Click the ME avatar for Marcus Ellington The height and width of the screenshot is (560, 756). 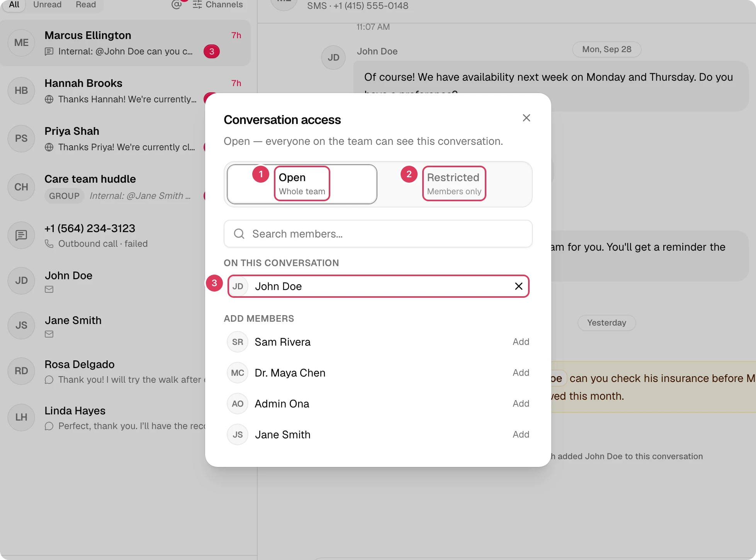(x=21, y=43)
